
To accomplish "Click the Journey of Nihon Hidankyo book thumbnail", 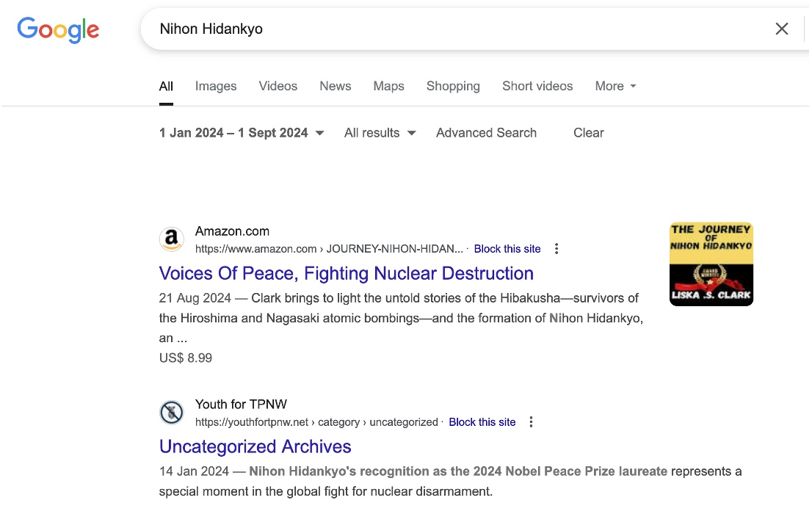I will [x=711, y=264].
